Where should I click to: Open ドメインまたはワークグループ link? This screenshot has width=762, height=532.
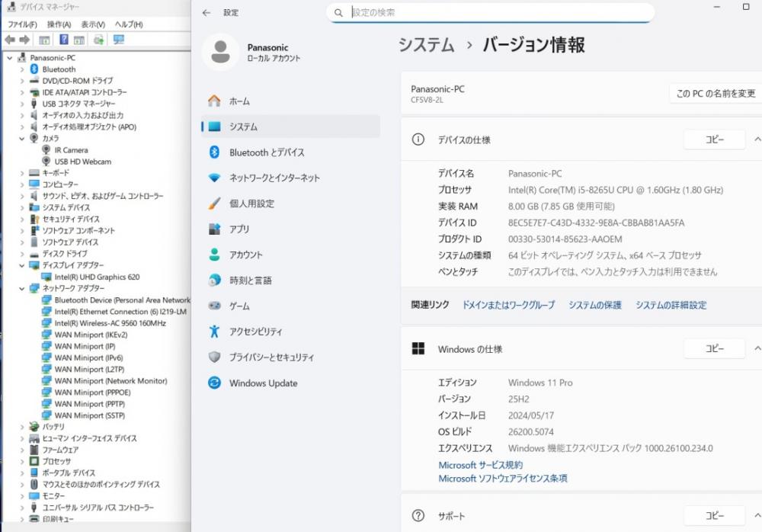pyautogui.click(x=508, y=305)
